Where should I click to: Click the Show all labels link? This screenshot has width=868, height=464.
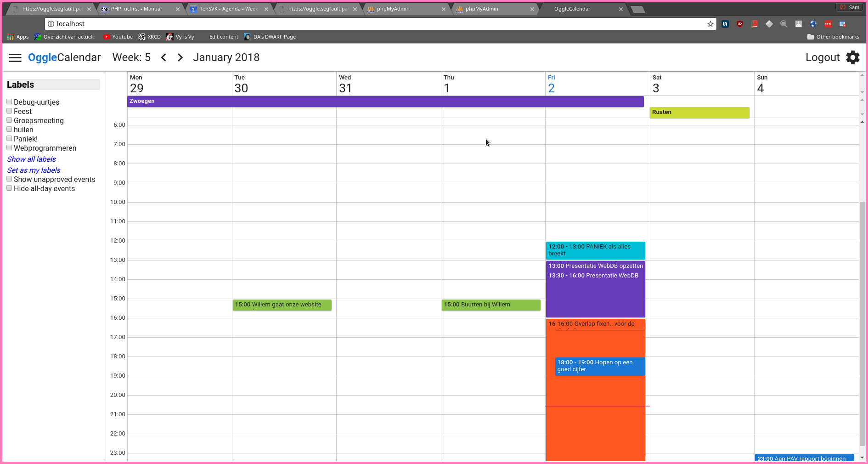(x=32, y=159)
